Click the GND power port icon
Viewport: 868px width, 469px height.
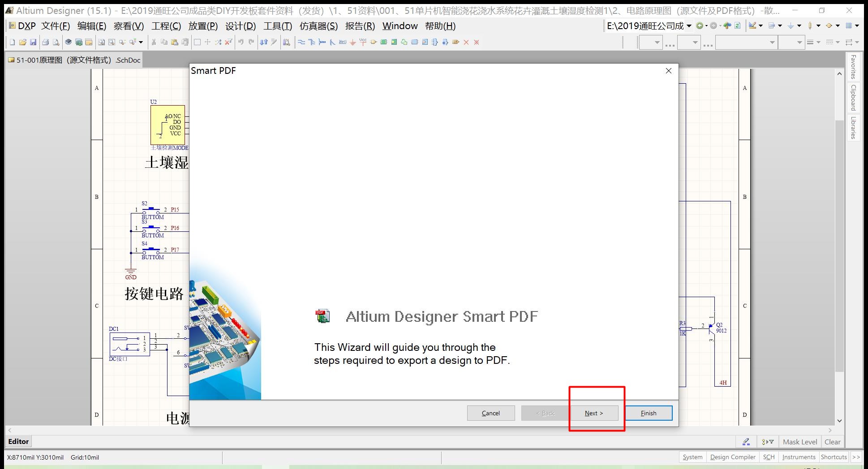pyautogui.click(x=352, y=42)
